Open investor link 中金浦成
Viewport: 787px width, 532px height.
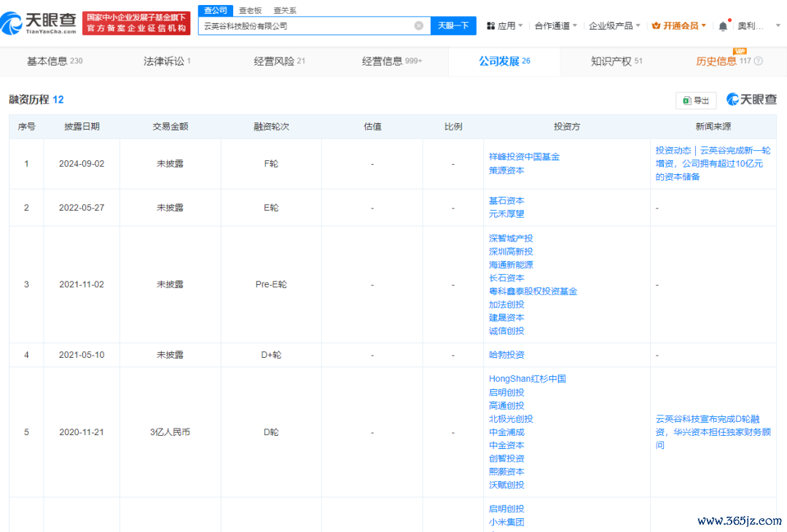pyautogui.click(x=506, y=432)
